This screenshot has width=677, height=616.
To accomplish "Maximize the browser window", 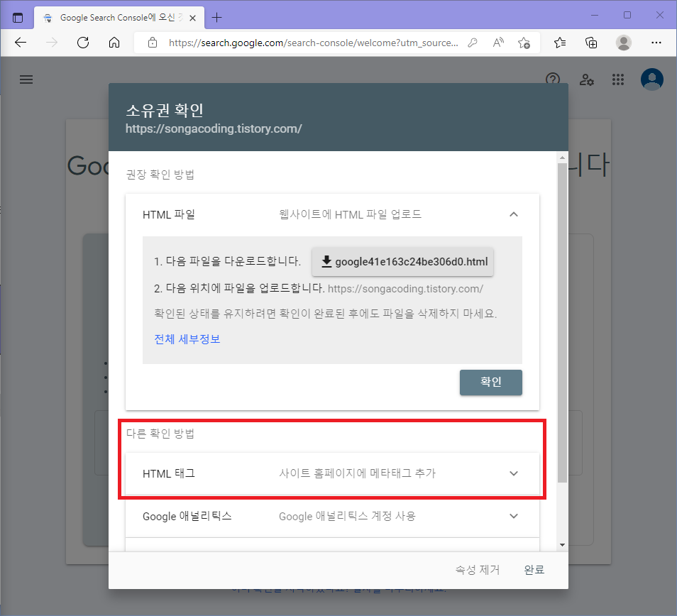I will coord(627,15).
